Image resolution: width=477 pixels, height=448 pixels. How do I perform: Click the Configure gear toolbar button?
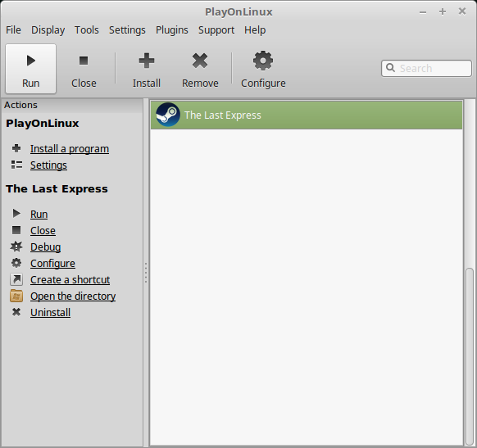(263, 69)
